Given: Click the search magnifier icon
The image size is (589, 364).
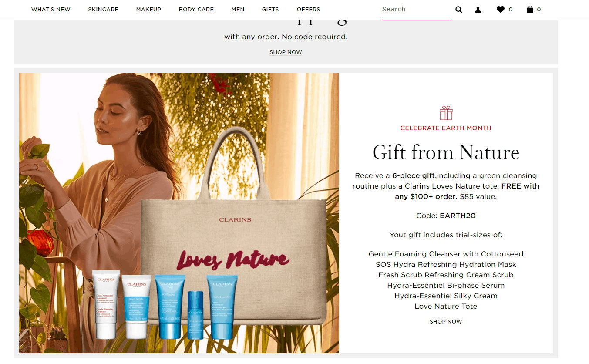Looking at the screenshot, I should coord(459,10).
